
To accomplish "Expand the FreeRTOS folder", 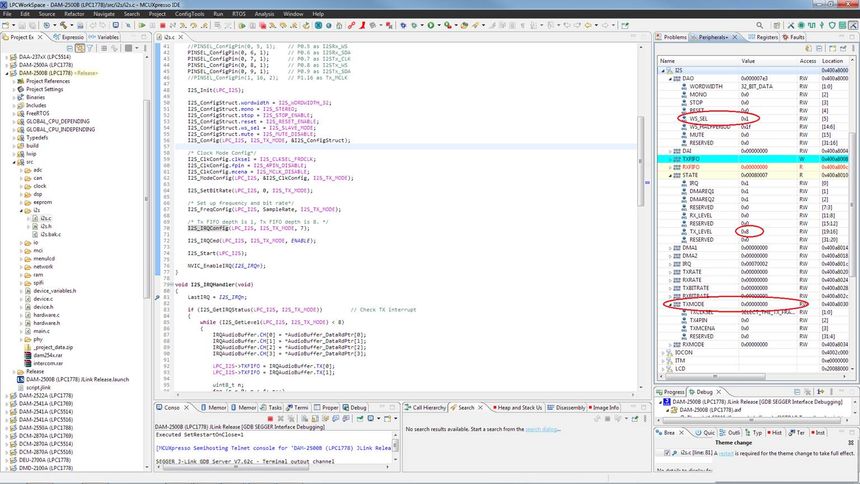I will [15, 114].
